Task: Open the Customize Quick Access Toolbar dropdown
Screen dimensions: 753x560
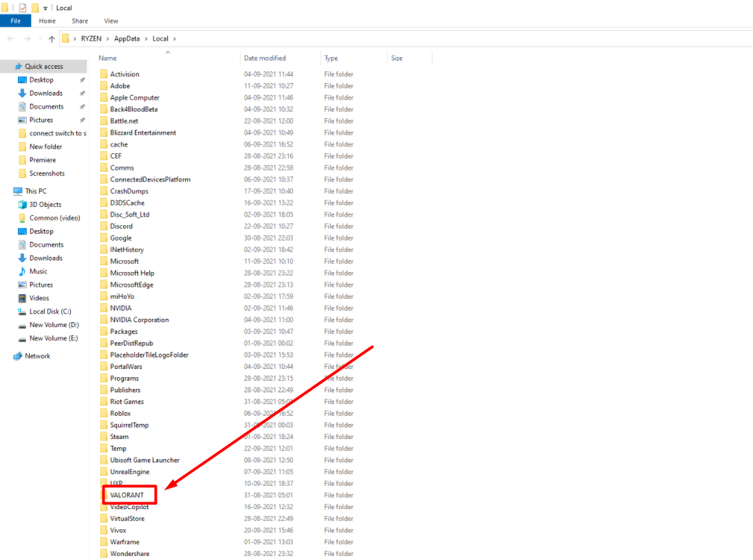Action: (45, 8)
